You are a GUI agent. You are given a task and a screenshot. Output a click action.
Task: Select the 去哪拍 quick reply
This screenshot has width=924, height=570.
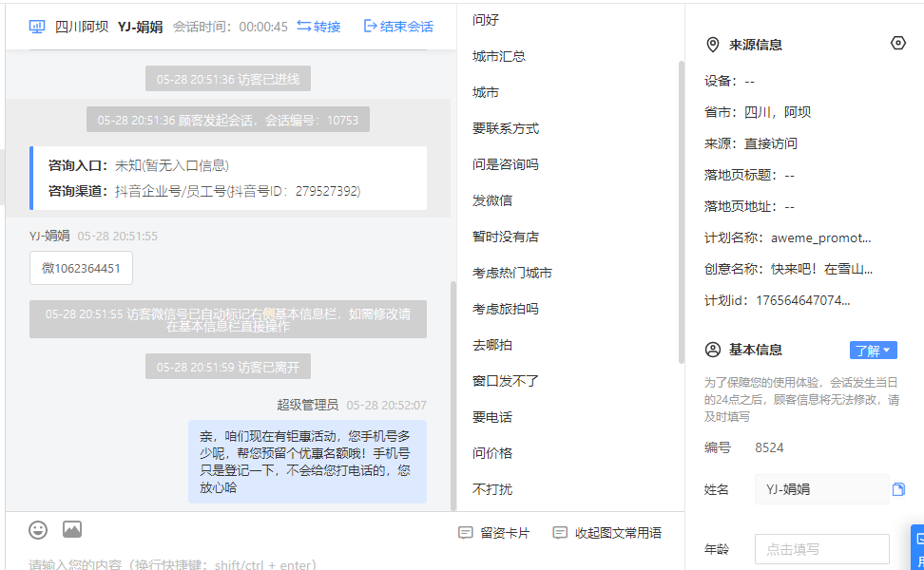pos(492,345)
